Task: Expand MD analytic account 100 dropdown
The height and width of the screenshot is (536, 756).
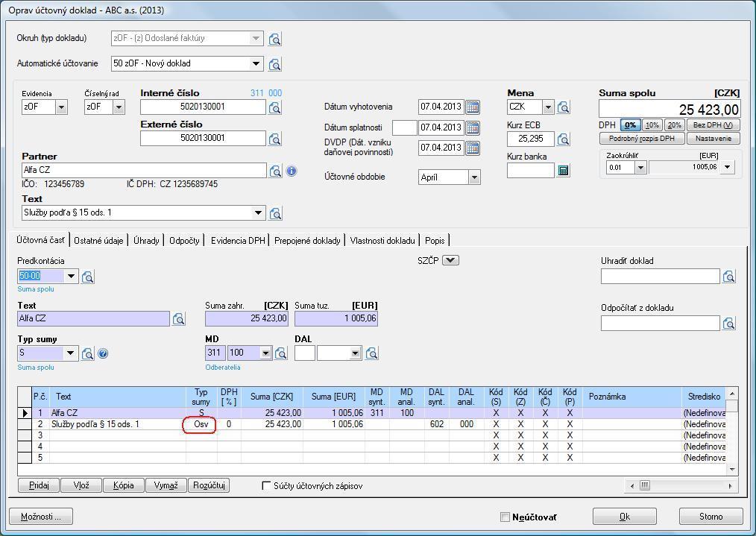Action: pos(265,353)
